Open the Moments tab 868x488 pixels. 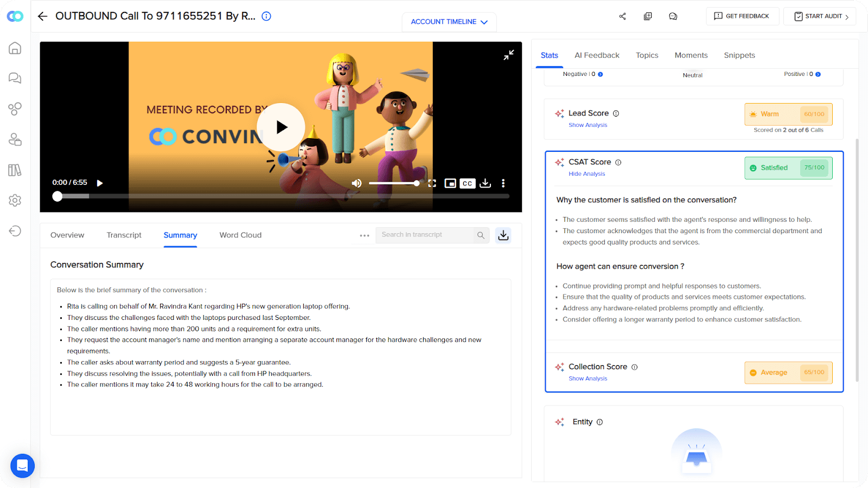[x=691, y=55]
